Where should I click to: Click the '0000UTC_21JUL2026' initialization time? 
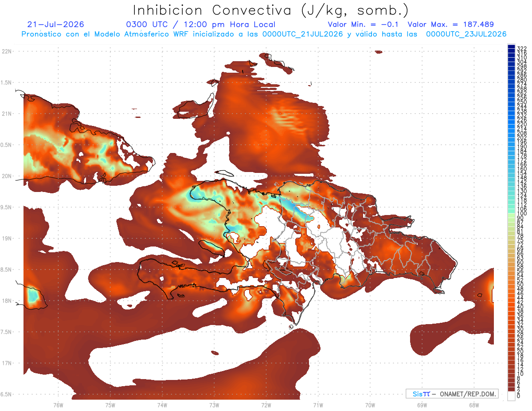pos(303,34)
